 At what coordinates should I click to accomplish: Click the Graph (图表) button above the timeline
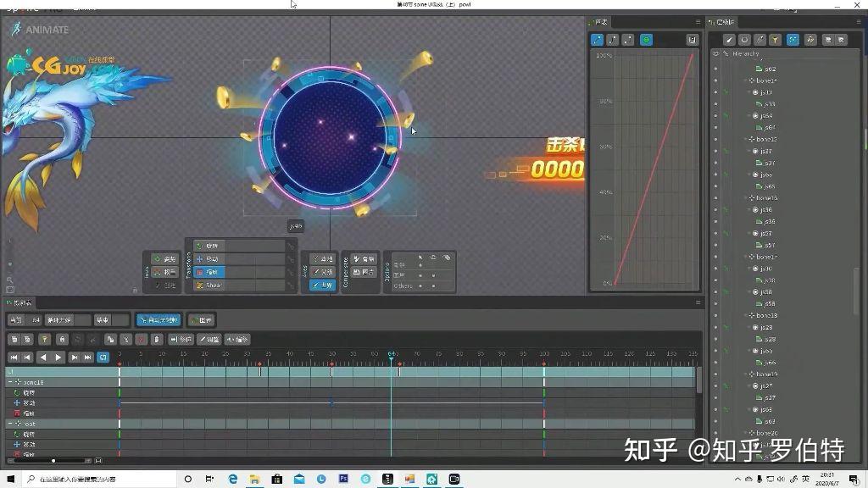[203, 319]
